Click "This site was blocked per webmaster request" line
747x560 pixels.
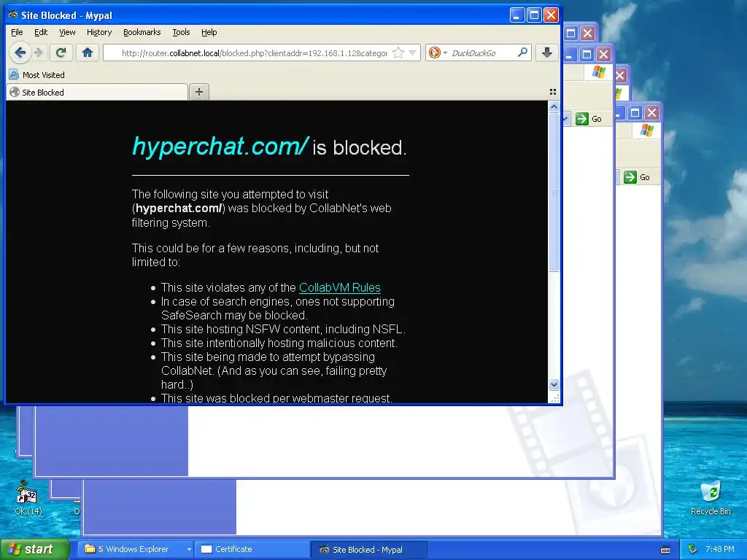pyautogui.click(x=276, y=398)
